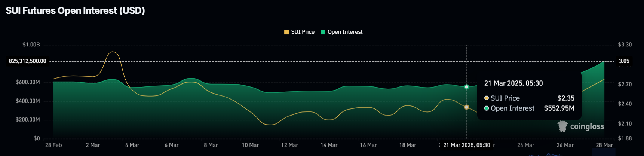Click the yellow dot in the tooltip
Image resolution: width=644 pixels, height=156 pixels.
(x=487, y=98)
